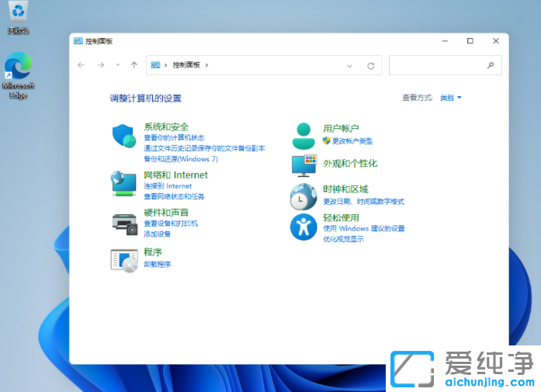Click the search magnifier icon

[491, 65]
